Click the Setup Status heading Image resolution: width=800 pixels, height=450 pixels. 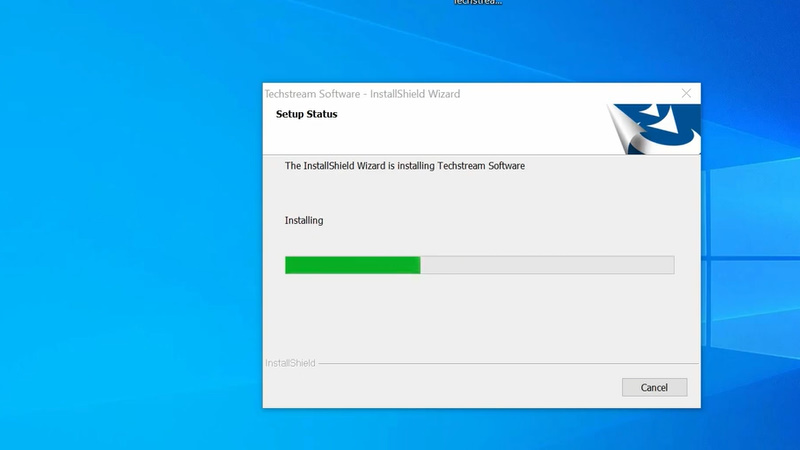(x=306, y=114)
